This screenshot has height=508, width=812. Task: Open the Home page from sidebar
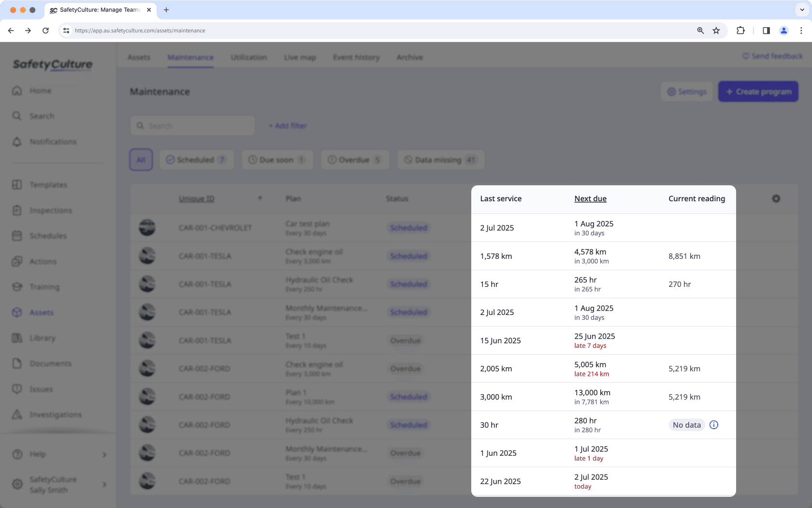[x=40, y=90]
